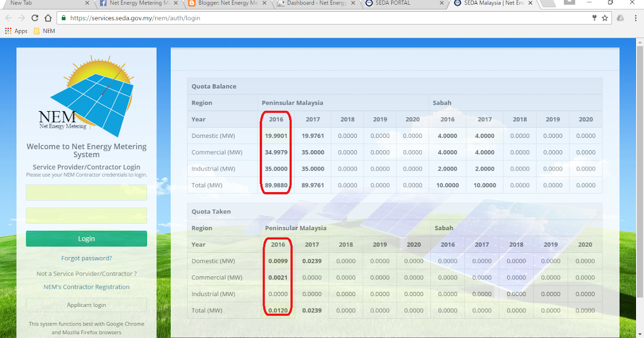Open the Net Energy Metering Facebook tab
Screen dimensions: 644x338
(x=133, y=5)
